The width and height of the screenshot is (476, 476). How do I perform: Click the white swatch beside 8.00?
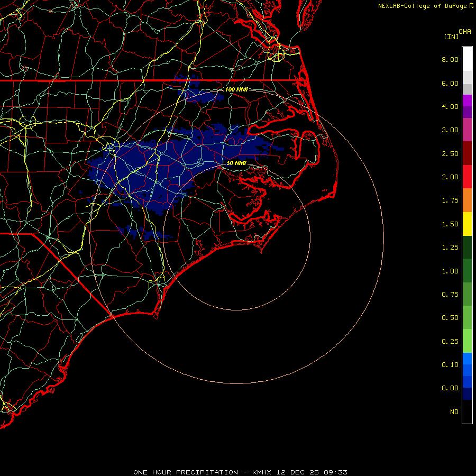click(467, 59)
